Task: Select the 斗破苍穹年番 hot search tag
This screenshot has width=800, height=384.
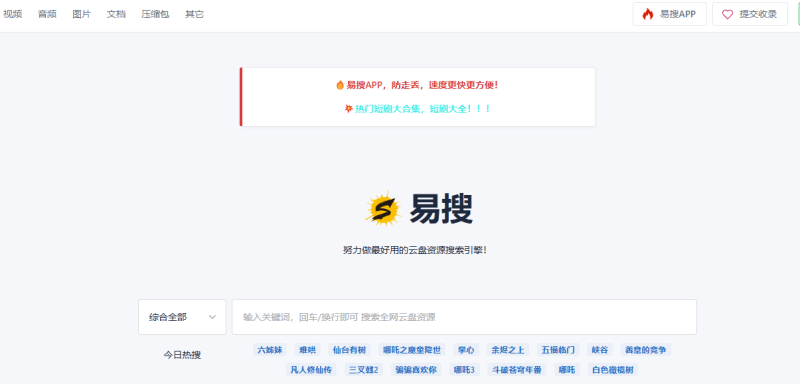Action: pyautogui.click(x=516, y=370)
